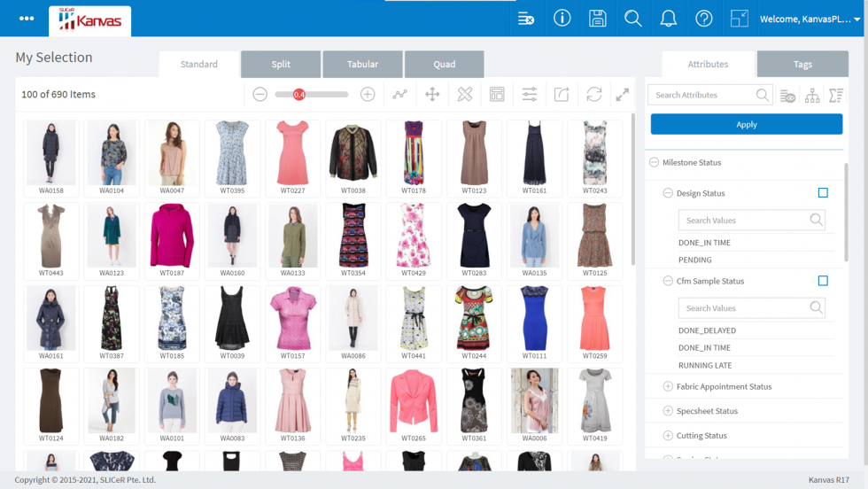Select navy dress thumbnail WT0283
The height and width of the screenshot is (489, 868).
click(x=474, y=240)
